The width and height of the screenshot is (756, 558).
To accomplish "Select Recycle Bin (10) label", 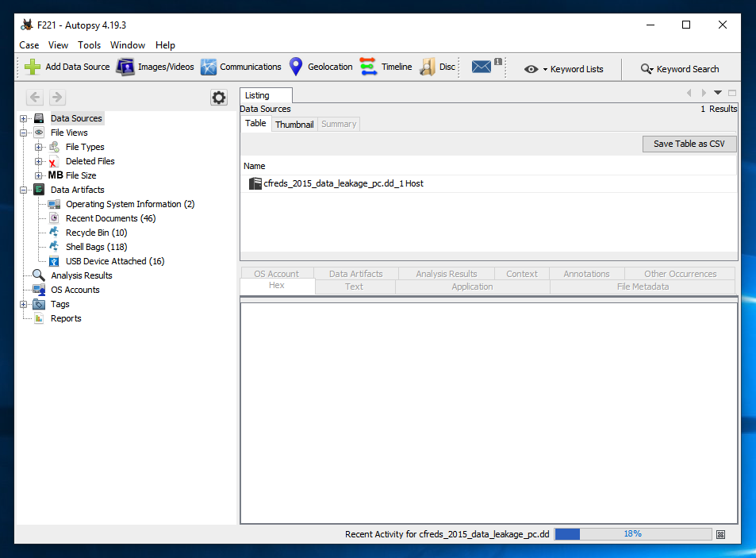I will [x=97, y=233].
